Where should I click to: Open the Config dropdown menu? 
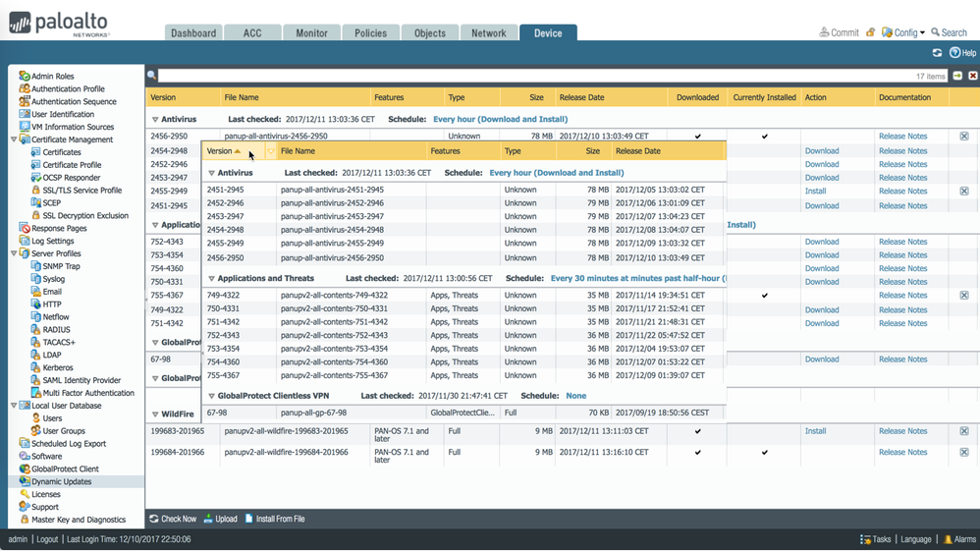(888, 32)
